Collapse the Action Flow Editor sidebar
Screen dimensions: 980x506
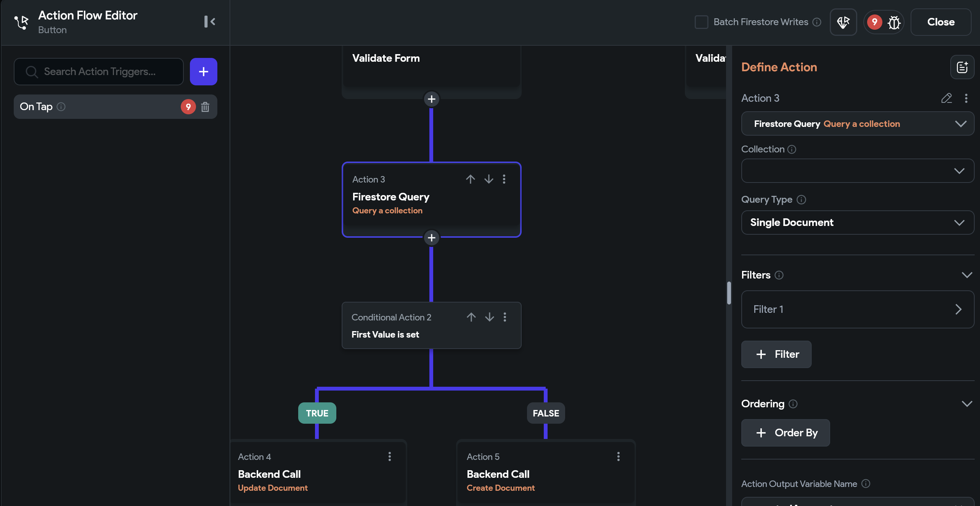[x=209, y=22]
